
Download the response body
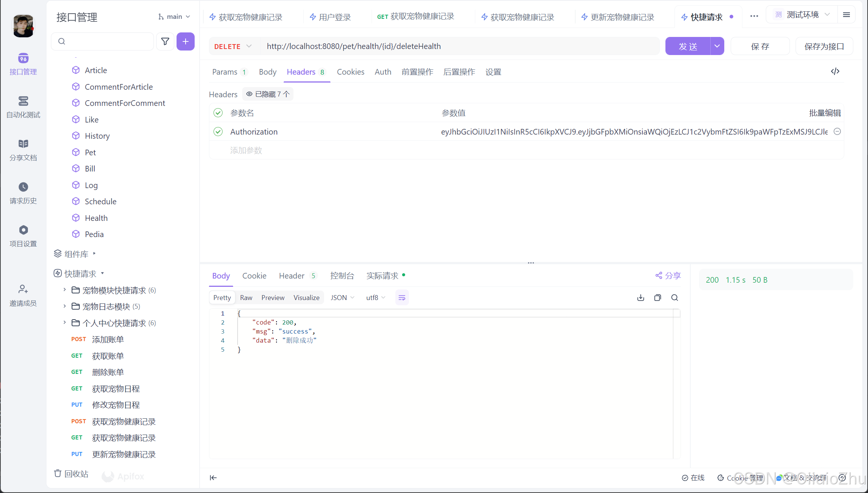[641, 297]
